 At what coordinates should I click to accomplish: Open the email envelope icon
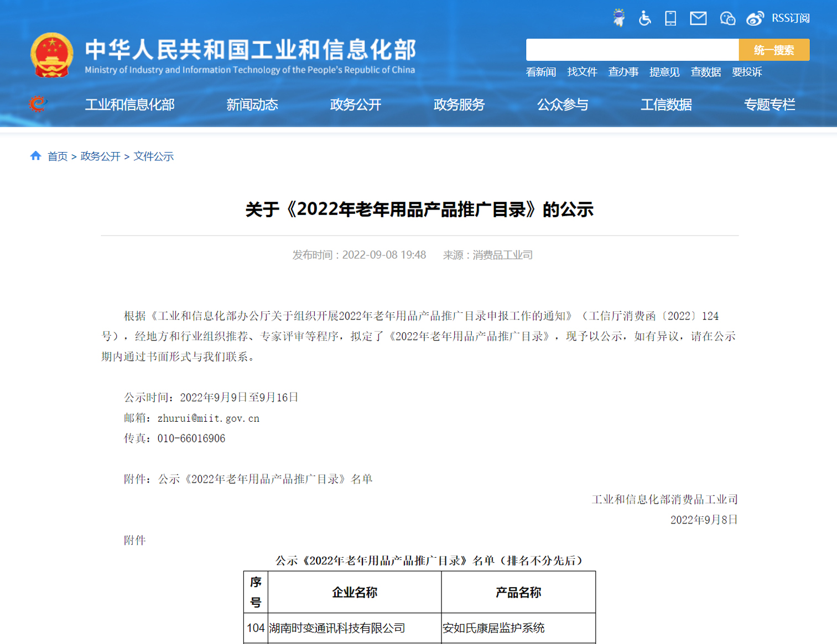(x=698, y=18)
